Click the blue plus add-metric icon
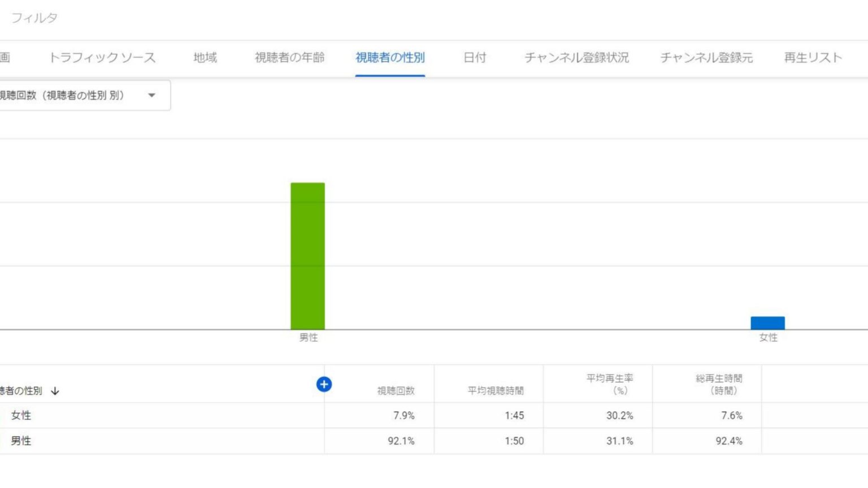 (x=324, y=385)
